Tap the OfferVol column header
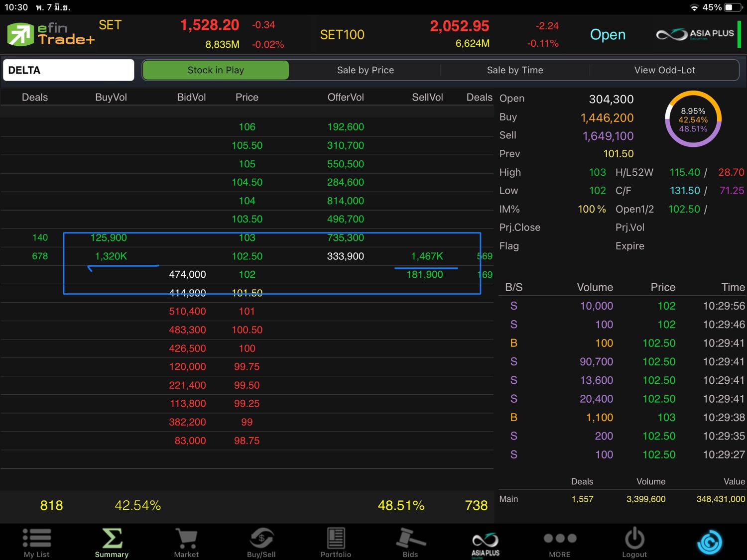 346,97
